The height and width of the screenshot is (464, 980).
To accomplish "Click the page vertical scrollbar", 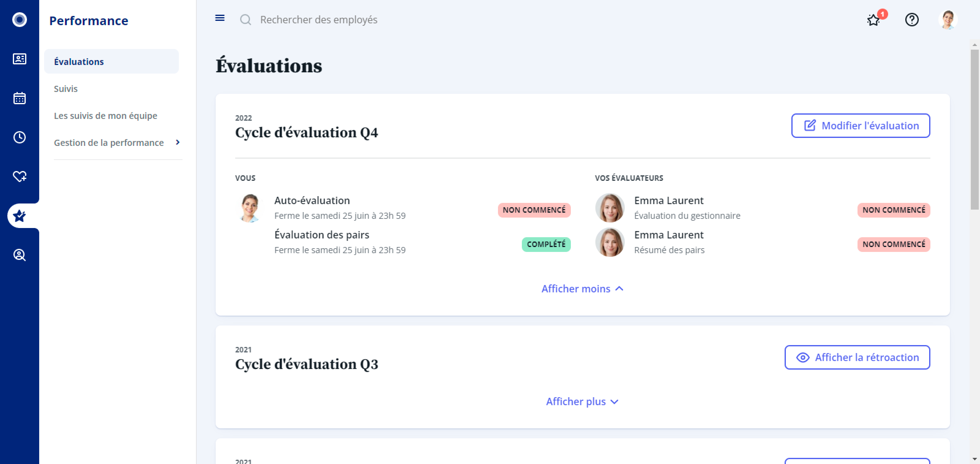I will (974, 129).
